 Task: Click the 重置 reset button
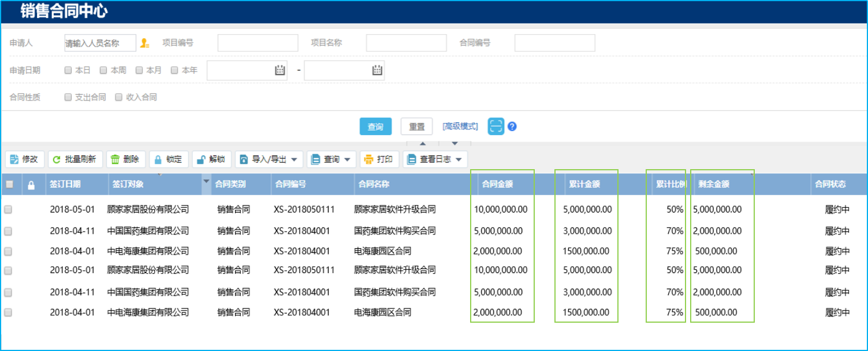[x=416, y=126]
